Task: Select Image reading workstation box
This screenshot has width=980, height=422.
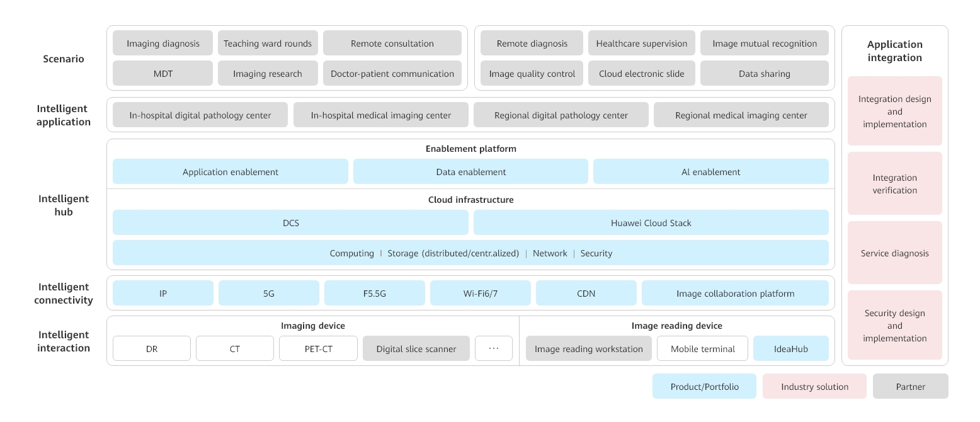Action: (x=589, y=348)
